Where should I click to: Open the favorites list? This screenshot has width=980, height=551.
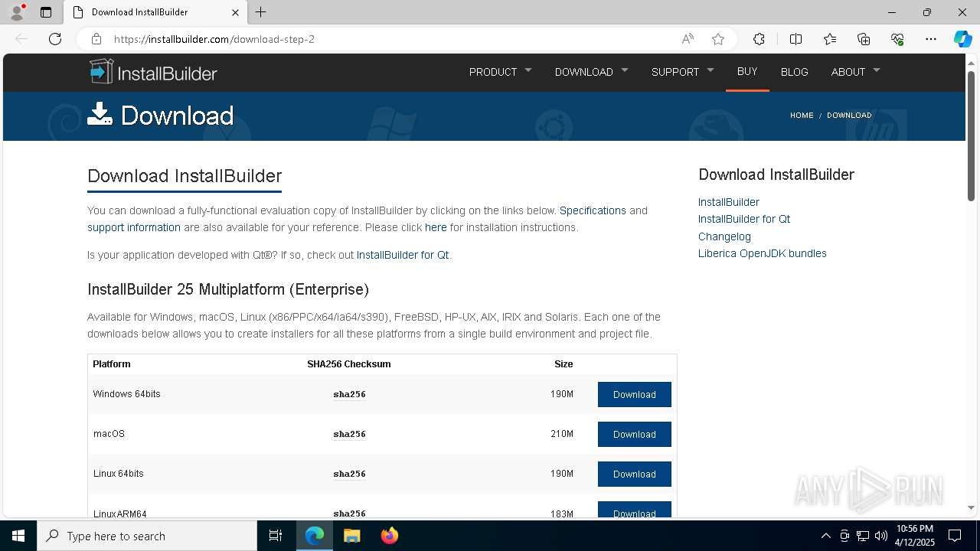pos(830,39)
